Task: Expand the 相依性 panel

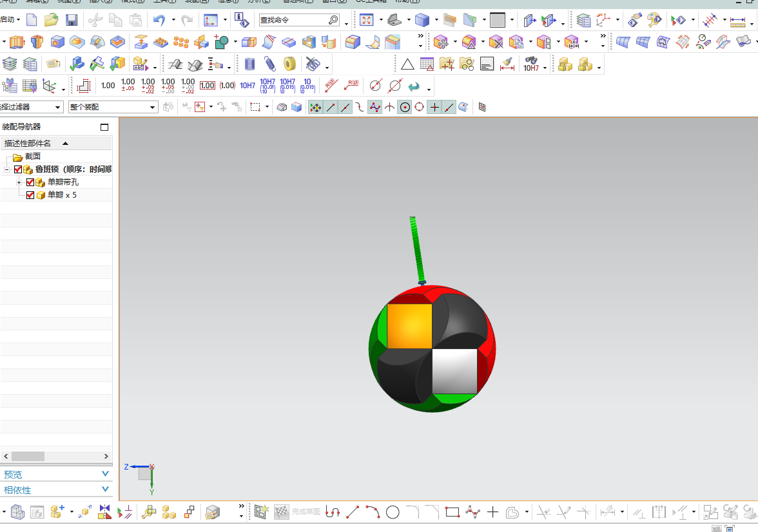Action: (x=106, y=489)
